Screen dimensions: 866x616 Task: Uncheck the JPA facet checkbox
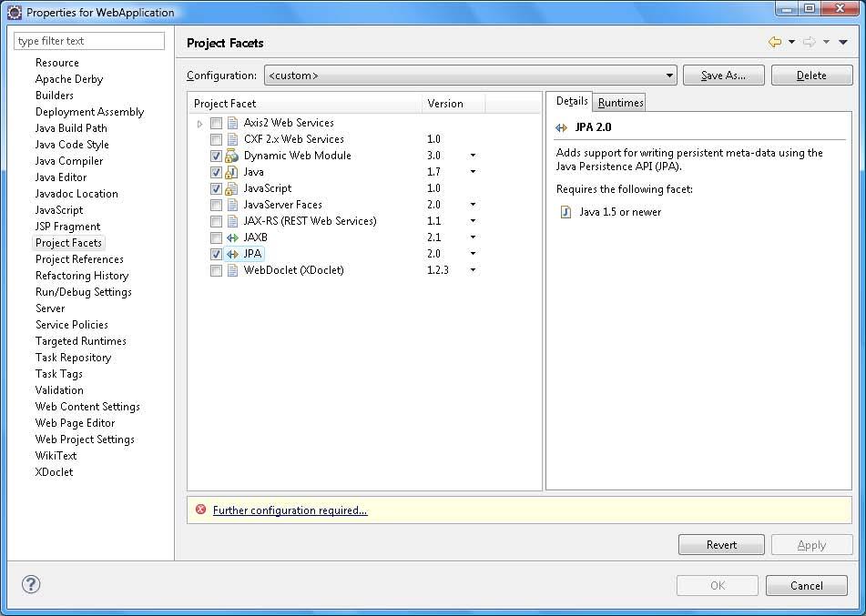point(216,255)
